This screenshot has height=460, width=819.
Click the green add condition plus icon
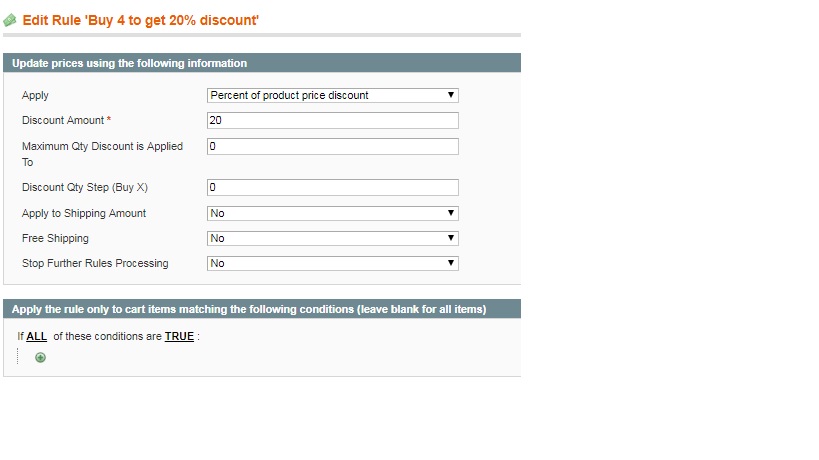pyautogui.click(x=40, y=358)
